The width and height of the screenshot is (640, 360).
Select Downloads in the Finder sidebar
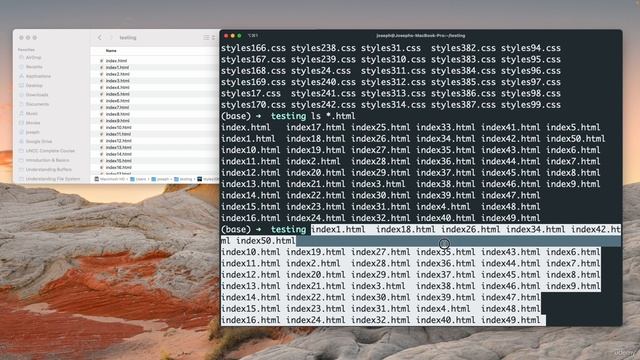click(37, 95)
